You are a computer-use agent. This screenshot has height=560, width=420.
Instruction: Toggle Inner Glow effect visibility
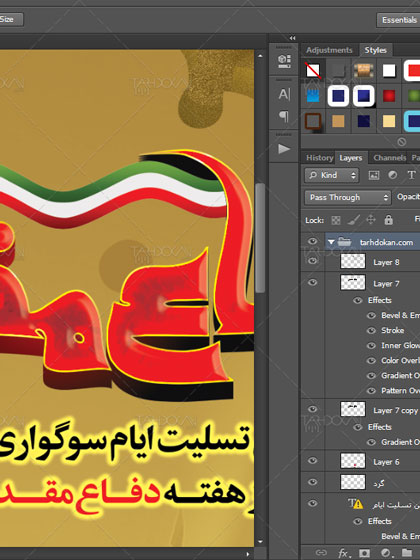[x=371, y=345]
